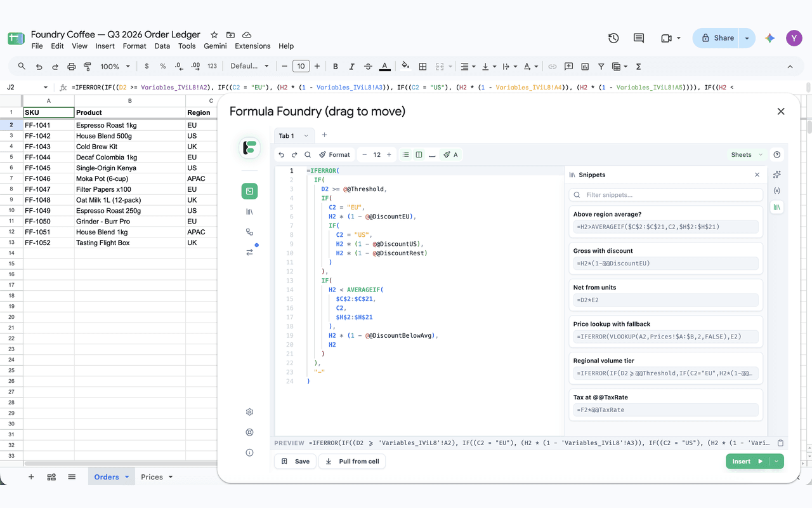Open paint format tool in Sheets toolbar
The width and height of the screenshot is (812, 508).
[88, 66]
